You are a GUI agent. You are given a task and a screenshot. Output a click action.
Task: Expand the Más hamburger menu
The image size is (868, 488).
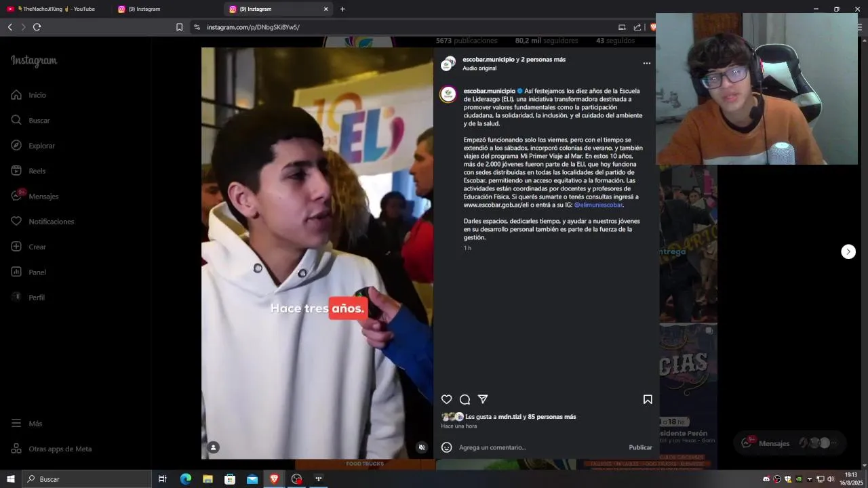coord(16,423)
